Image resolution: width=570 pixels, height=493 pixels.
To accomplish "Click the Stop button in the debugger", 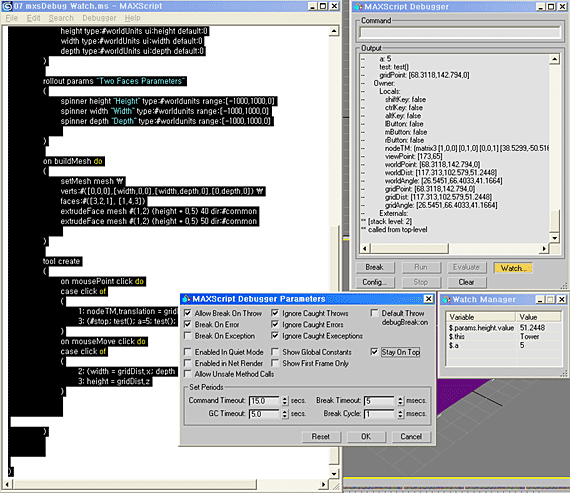I will point(421,282).
